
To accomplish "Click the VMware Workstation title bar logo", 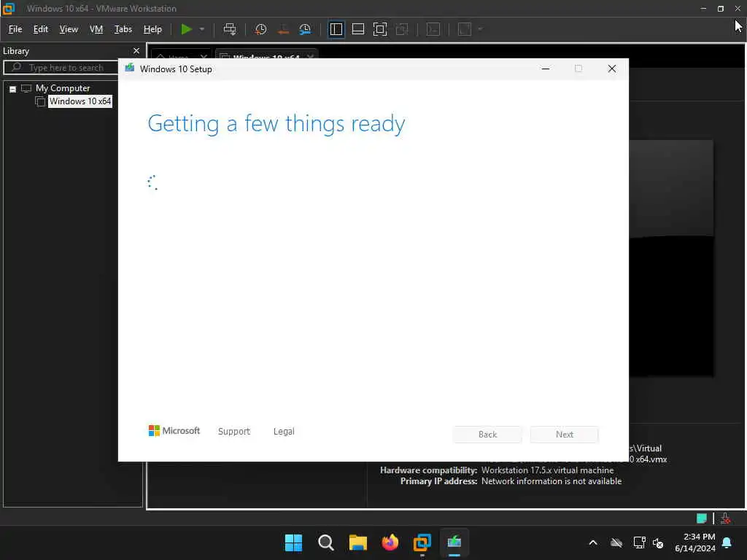I will click(x=9, y=8).
